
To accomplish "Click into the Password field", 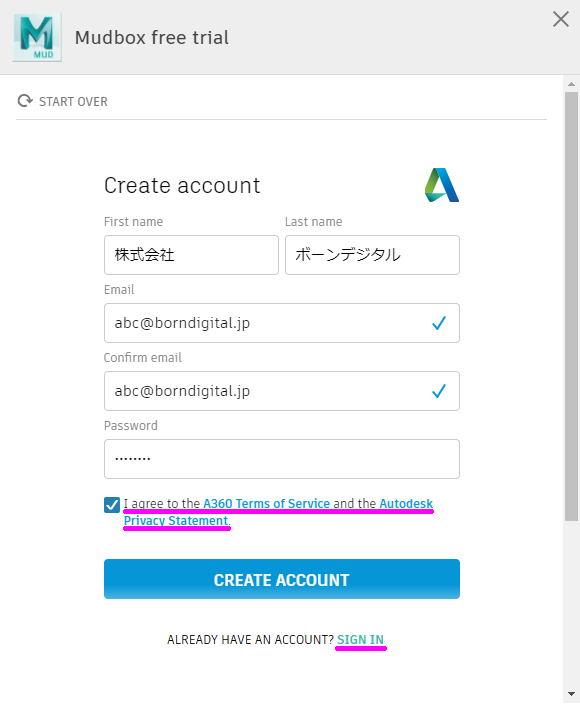I will pos(282,459).
